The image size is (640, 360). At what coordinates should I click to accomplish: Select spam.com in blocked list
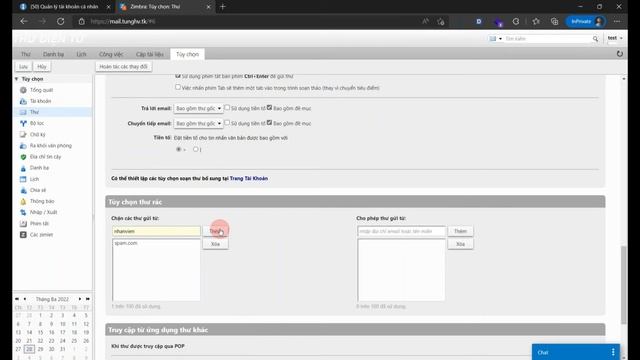coord(156,243)
